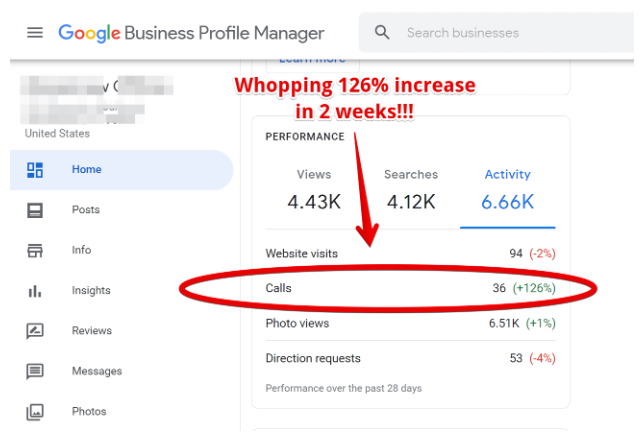640x436 pixels.
Task: Click the Photos gallery icon
Action: (35, 411)
